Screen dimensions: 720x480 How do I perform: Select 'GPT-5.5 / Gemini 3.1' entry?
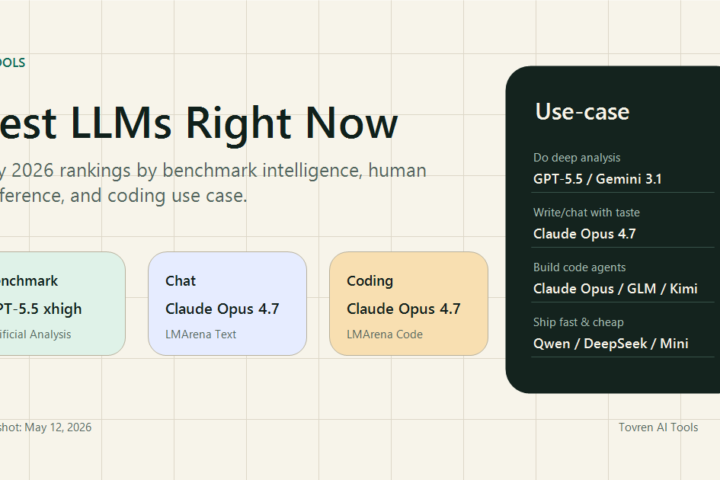click(x=597, y=179)
